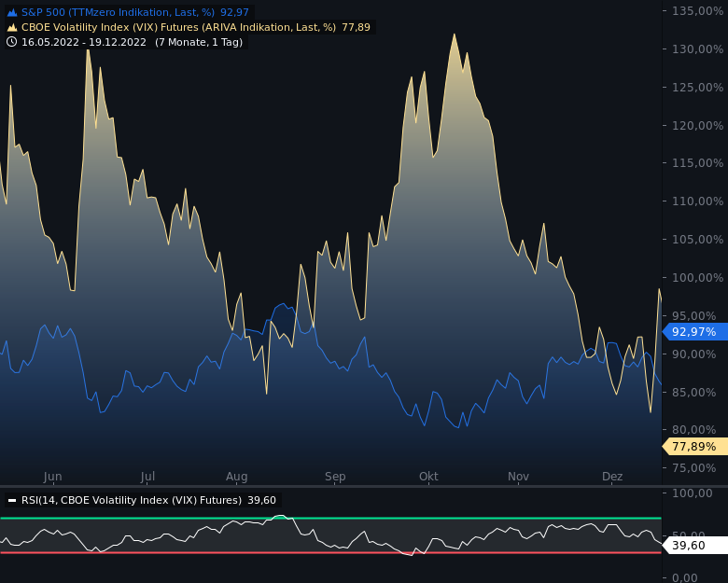Viewport: 728px width, 583px height.
Task: Select the CBOE Volatility Index Futures label
Action: pyautogui.click(x=178, y=28)
